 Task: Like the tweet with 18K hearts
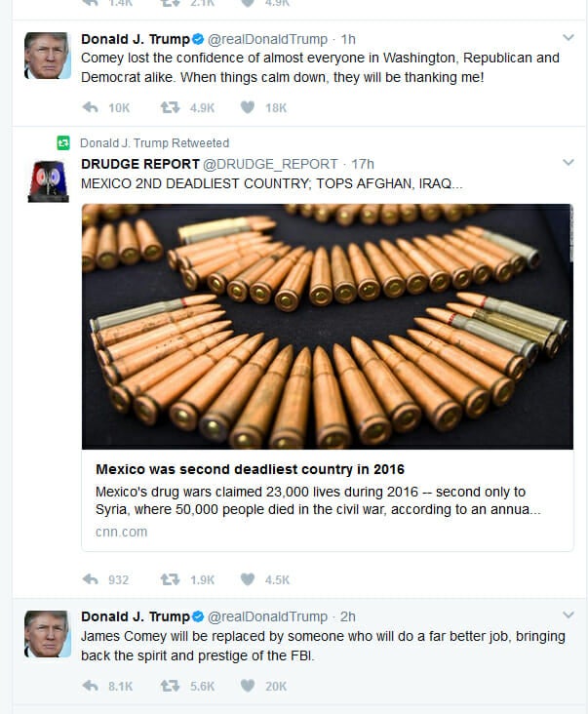coord(248,107)
